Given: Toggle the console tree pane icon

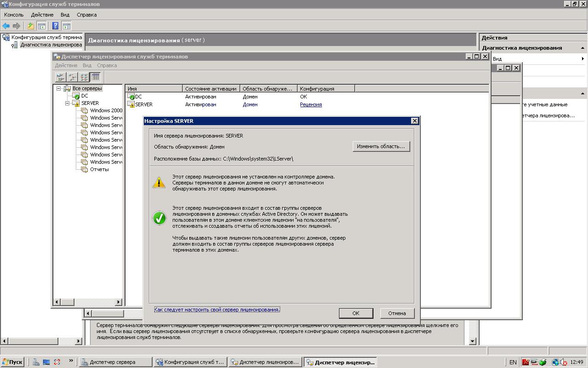Looking at the screenshot, I should click(x=41, y=26).
